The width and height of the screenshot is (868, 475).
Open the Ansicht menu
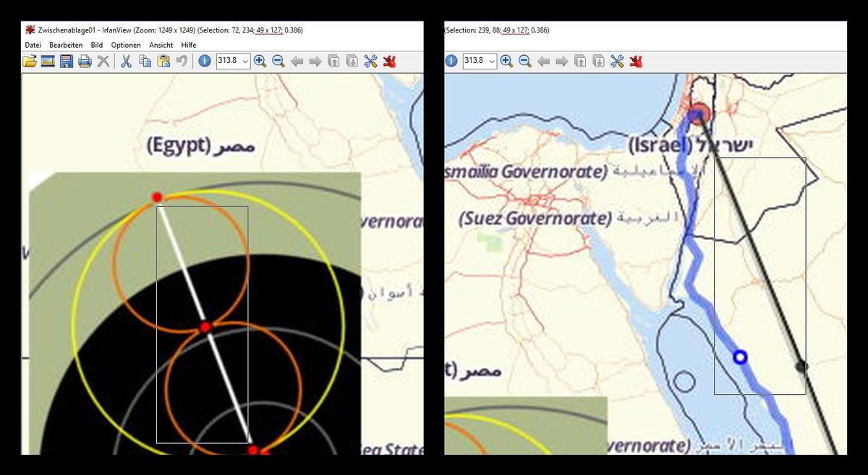[x=161, y=45]
